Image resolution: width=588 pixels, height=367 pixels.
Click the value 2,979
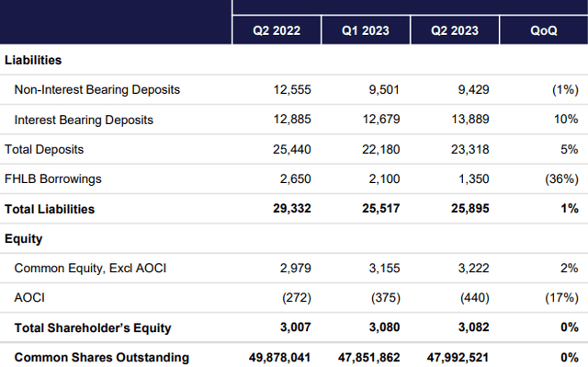point(296,269)
